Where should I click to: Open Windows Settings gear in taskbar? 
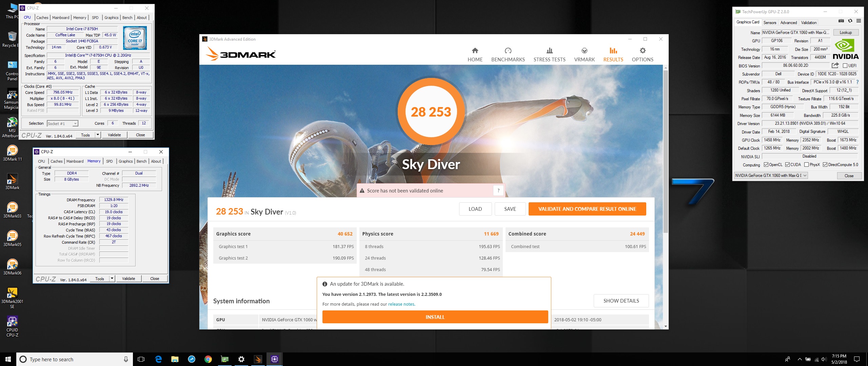click(x=241, y=359)
